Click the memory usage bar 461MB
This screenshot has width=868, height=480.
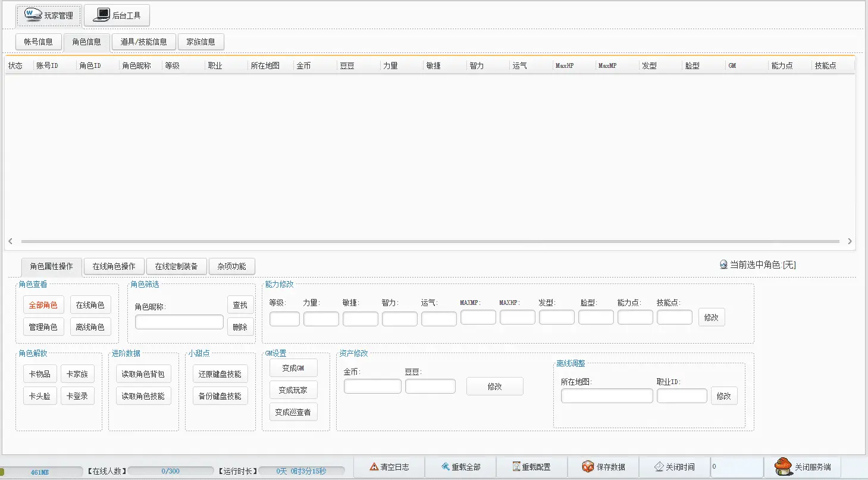[40, 472]
